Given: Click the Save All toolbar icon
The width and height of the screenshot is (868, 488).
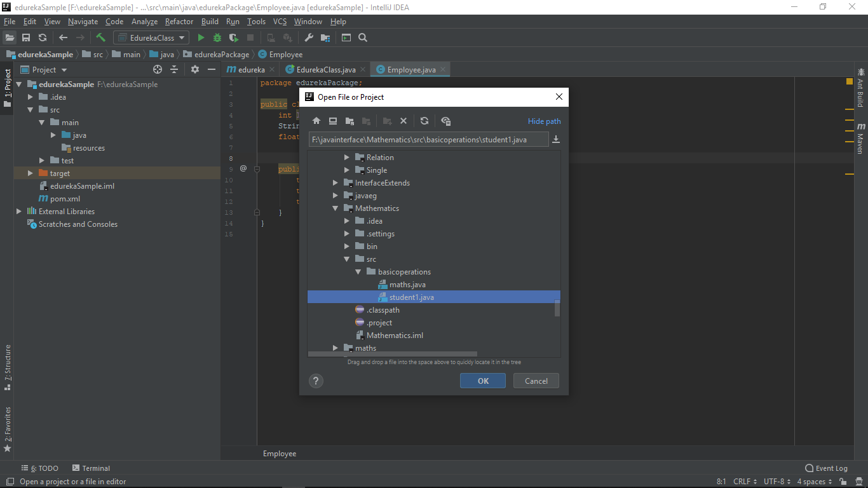Looking at the screenshot, I should click(x=26, y=37).
